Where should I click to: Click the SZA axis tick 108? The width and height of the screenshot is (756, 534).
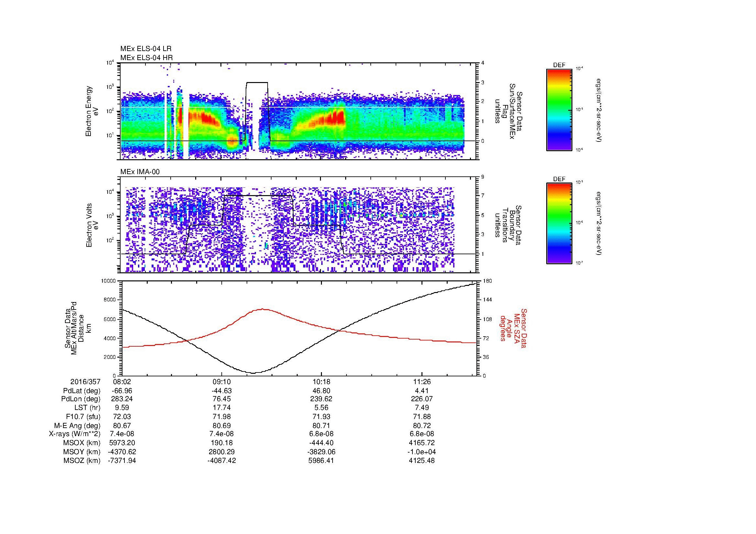pos(487,319)
